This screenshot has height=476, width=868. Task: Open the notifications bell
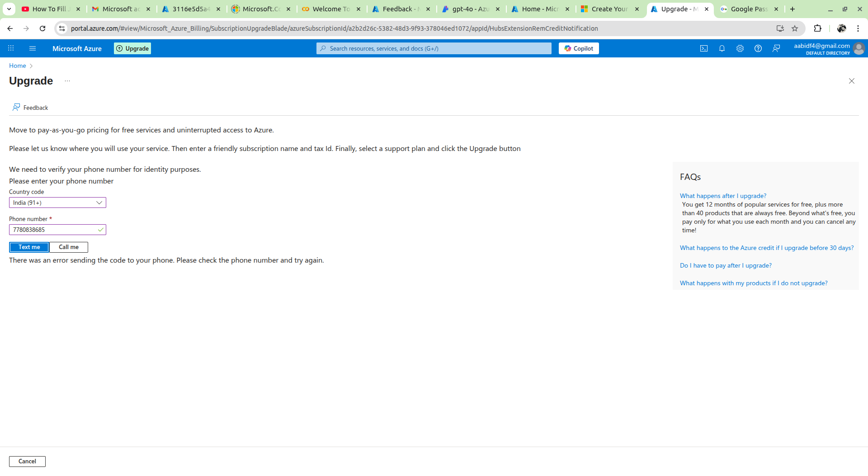722,48
